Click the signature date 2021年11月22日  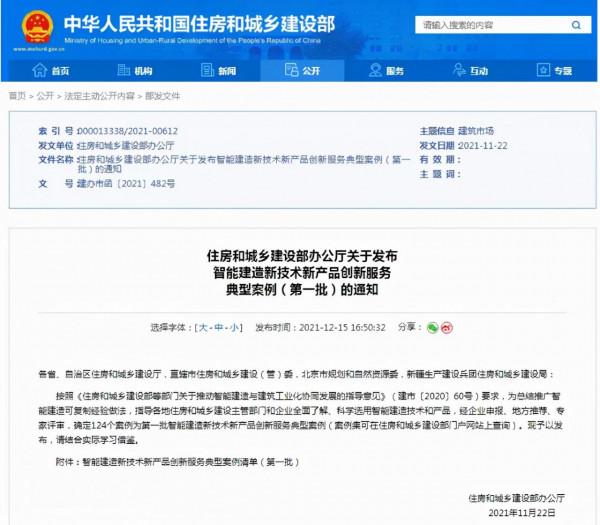522,513
